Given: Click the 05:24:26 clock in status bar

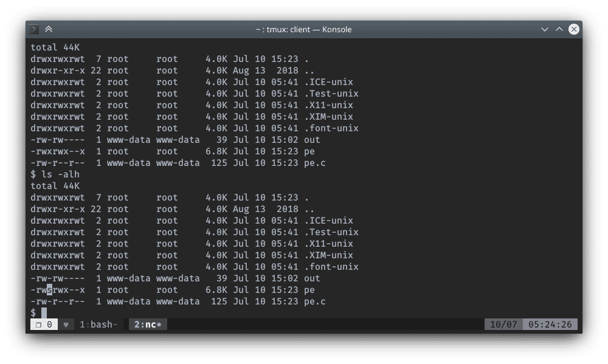Looking at the screenshot, I should 551,325.
